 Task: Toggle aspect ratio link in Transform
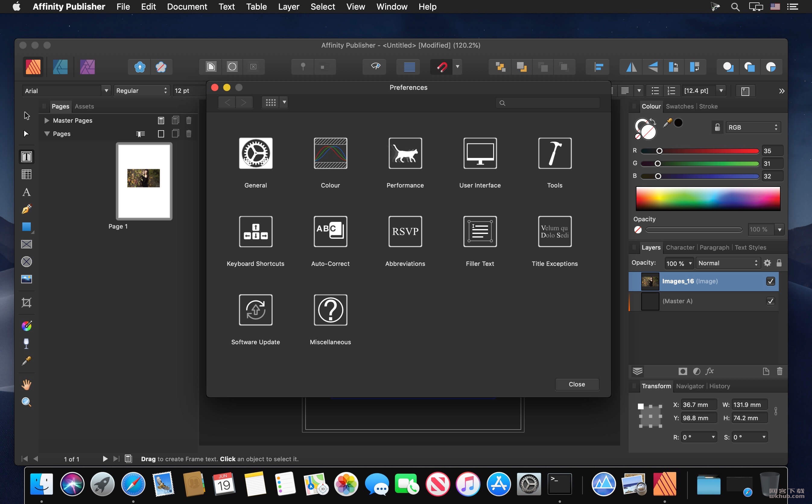point(776,411)
